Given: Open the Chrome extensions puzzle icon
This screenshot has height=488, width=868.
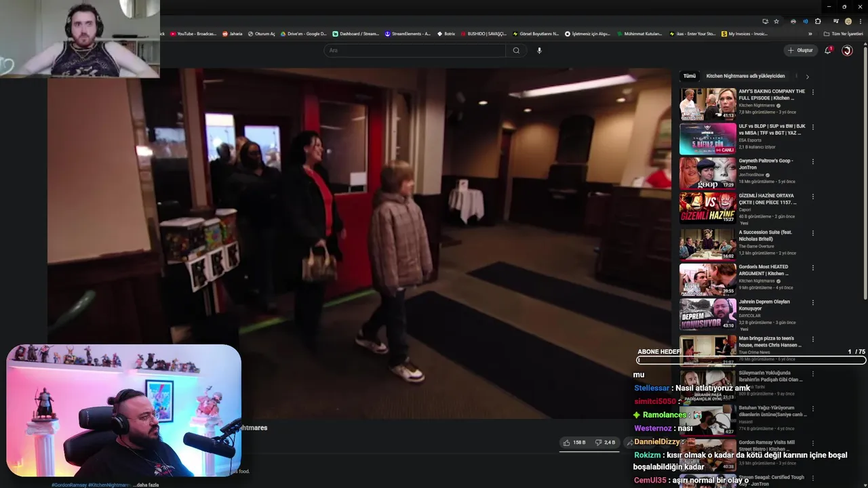Looking at the screenshot, I should click(x=818, y=21).
